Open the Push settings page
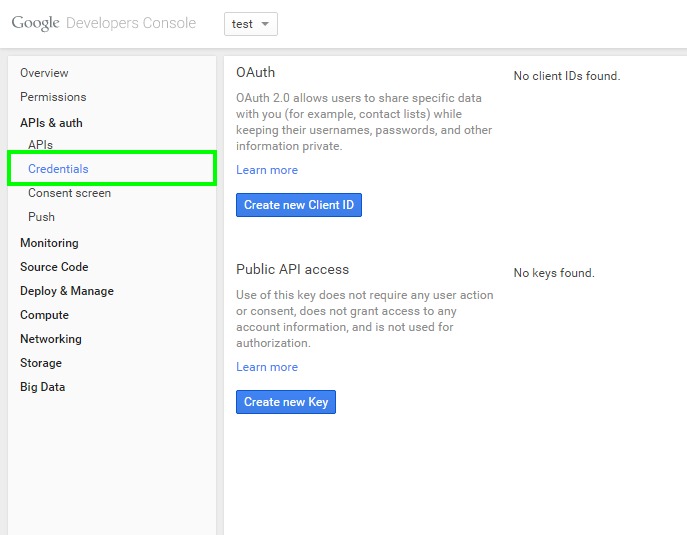The width and height of the screenshot is (687, 535). pyautogui.click(x=41, y=217)
